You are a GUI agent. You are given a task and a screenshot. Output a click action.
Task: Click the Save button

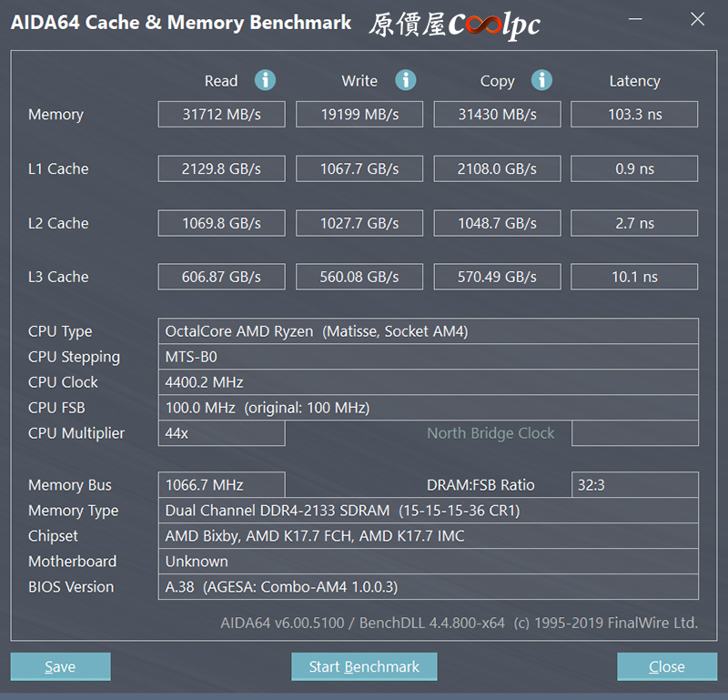(x=60, y=666)
